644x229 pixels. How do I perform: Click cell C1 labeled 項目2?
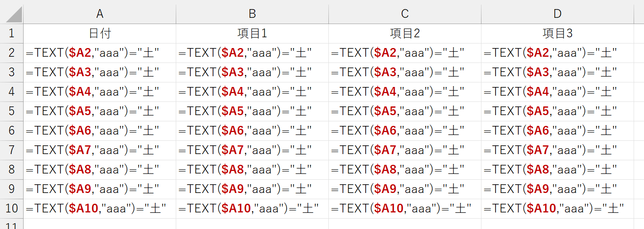[x=405, y=34]
